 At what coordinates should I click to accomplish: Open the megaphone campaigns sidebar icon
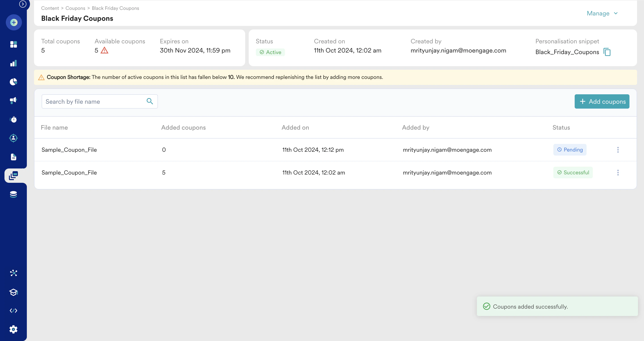coord(13,100)
